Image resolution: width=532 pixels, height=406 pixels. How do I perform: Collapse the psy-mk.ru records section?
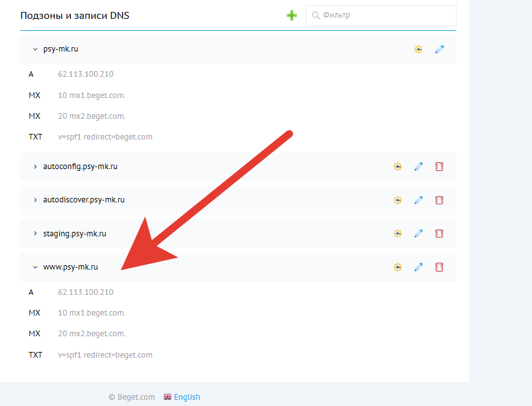coord(35,49)
